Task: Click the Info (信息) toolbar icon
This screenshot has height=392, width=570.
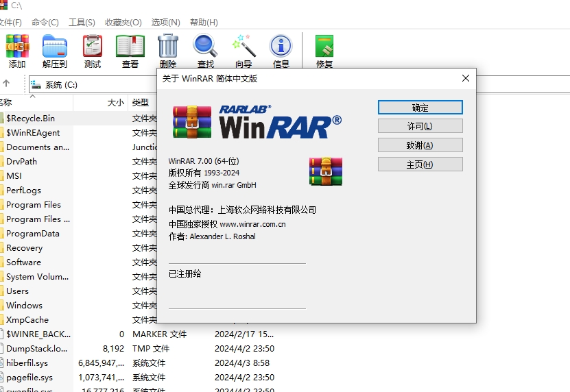Action: click(281, 46)
